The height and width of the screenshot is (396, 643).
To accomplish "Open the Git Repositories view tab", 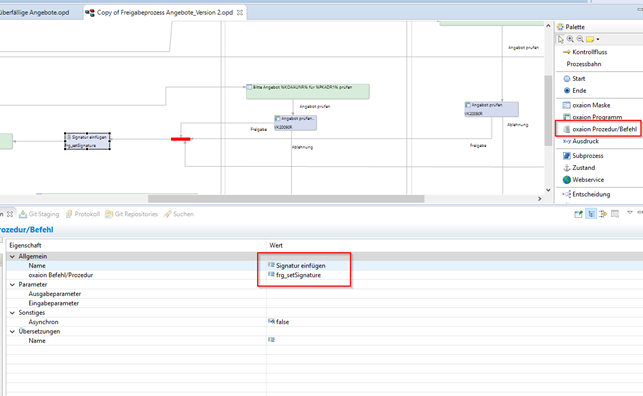I will tap(131, 214).
